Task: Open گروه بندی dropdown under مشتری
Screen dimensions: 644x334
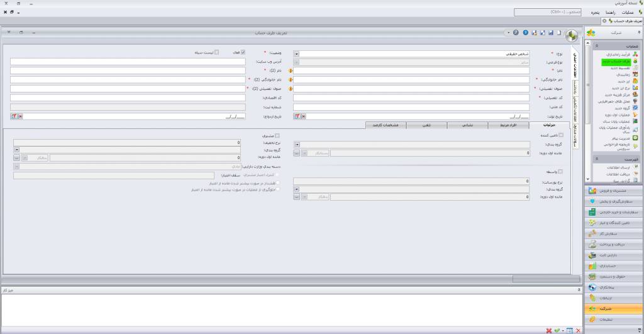Action: tap(17, 150)
